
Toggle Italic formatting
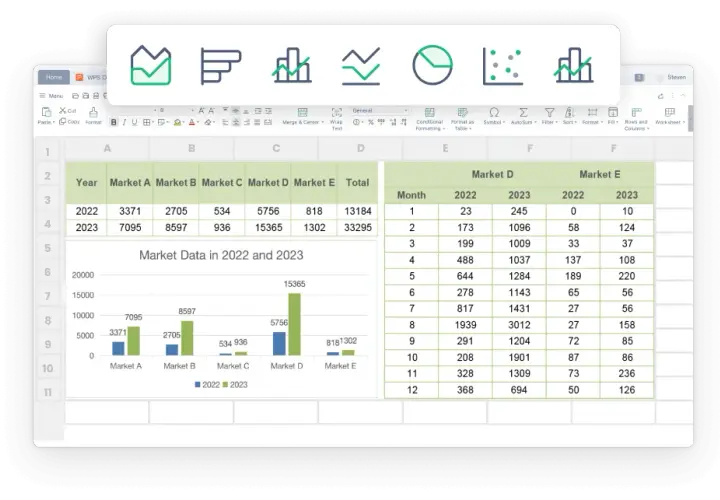[x=124, y=122]
